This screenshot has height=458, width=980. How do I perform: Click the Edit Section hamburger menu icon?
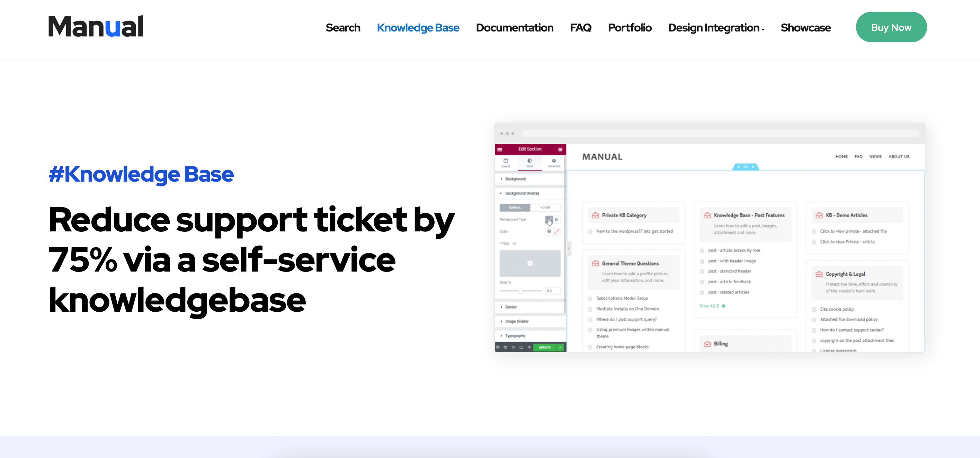click(x=500, y=148)
